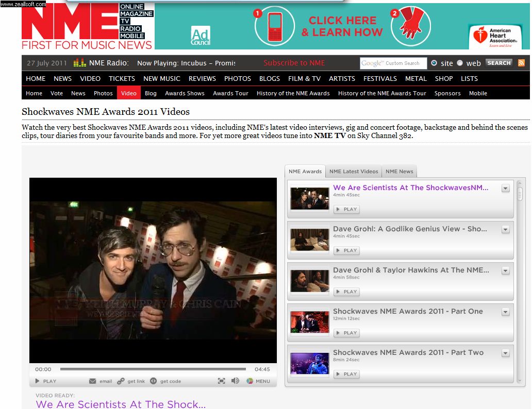The width and height of the screenshot is (532, 409).
Task: Click the main video frame
Action: click(153, 270)
